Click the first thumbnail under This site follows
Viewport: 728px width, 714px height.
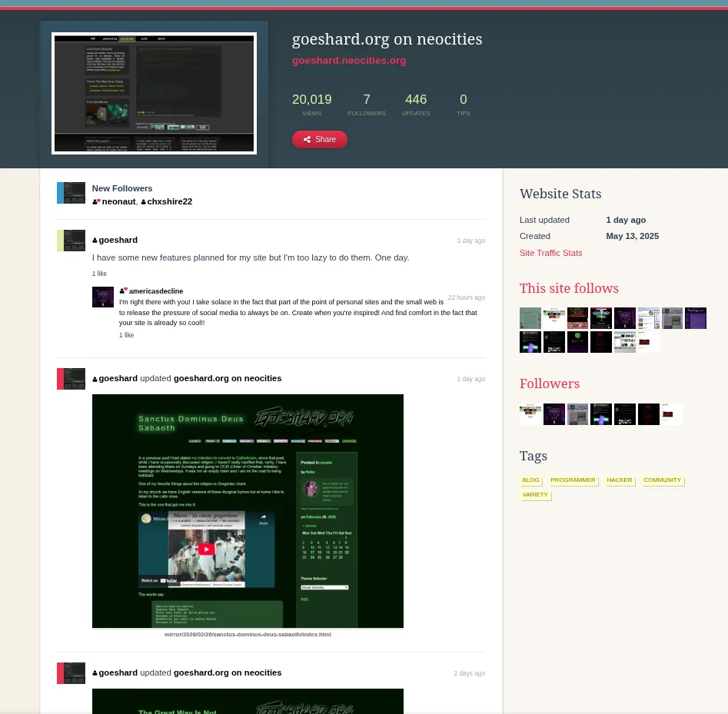pos(530,318)
